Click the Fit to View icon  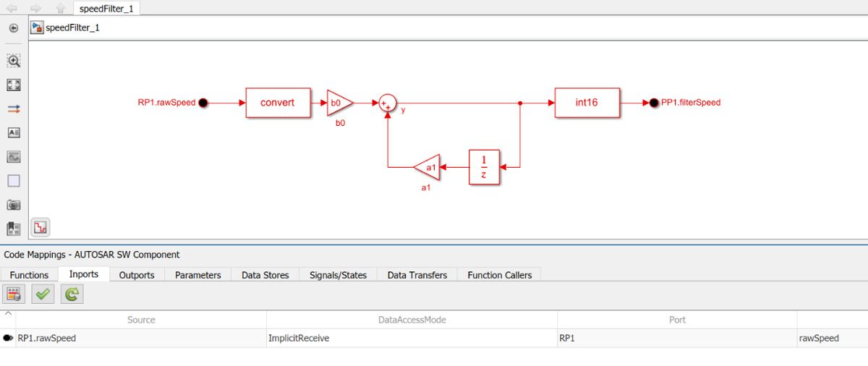(13, 85)
